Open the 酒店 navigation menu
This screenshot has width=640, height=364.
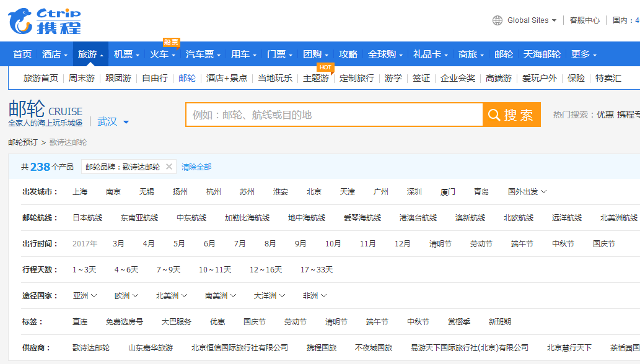click(55, 54)
